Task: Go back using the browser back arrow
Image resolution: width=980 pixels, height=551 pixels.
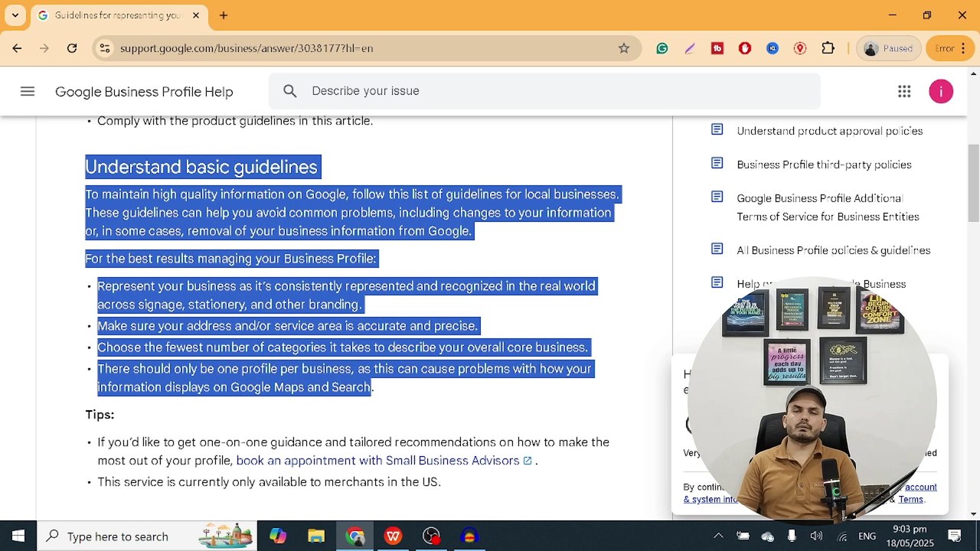Action: (17, 48)
